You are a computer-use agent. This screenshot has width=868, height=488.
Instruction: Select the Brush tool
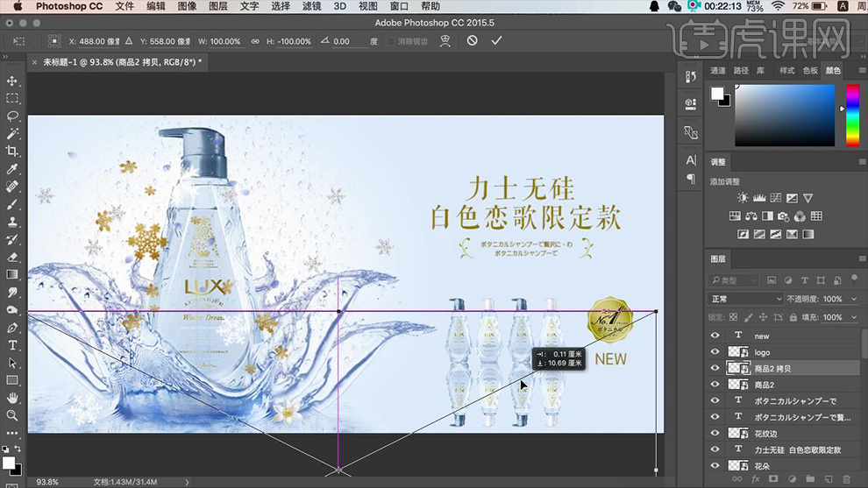point(11,204)
